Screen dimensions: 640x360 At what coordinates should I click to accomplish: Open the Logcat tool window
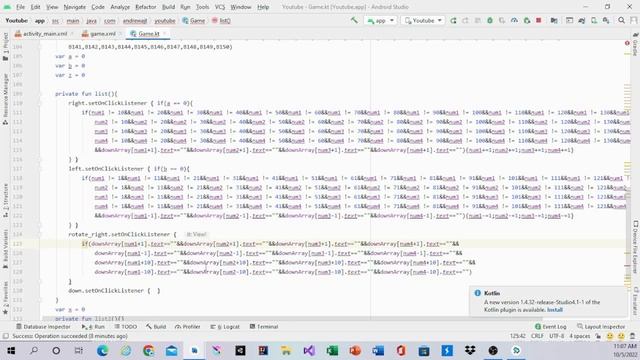[x=225, y=327]
